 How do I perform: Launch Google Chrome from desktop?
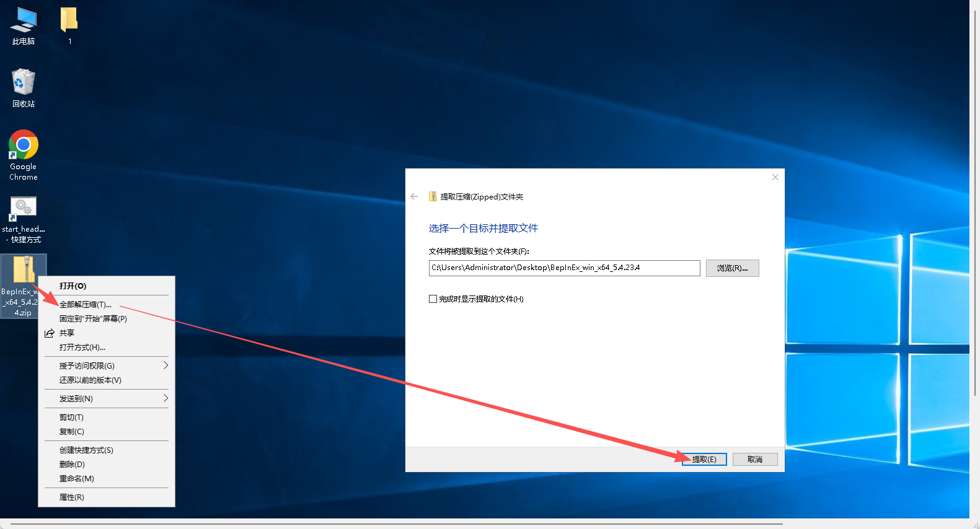[24, 146]
